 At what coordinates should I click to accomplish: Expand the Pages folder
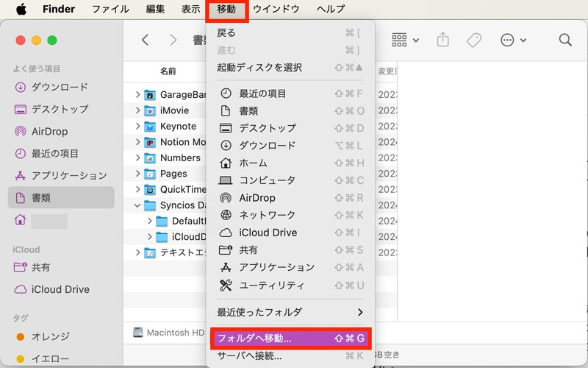click(x=137, y=174)
